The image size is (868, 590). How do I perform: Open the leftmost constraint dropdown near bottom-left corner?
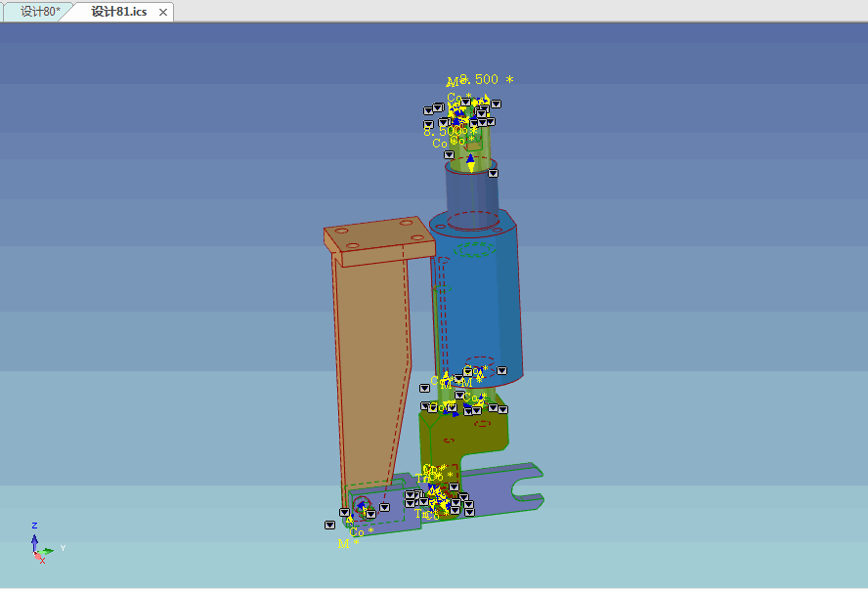pos(329,525)
